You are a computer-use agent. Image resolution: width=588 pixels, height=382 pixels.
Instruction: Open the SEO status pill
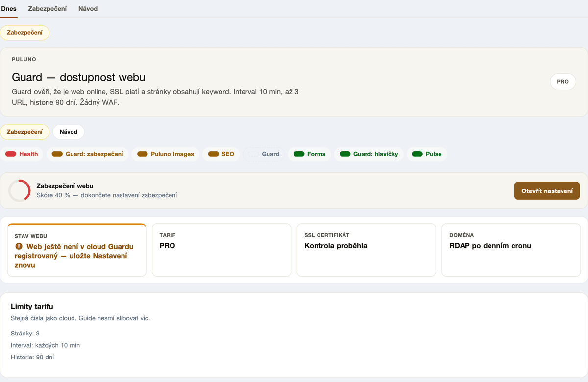221,154
